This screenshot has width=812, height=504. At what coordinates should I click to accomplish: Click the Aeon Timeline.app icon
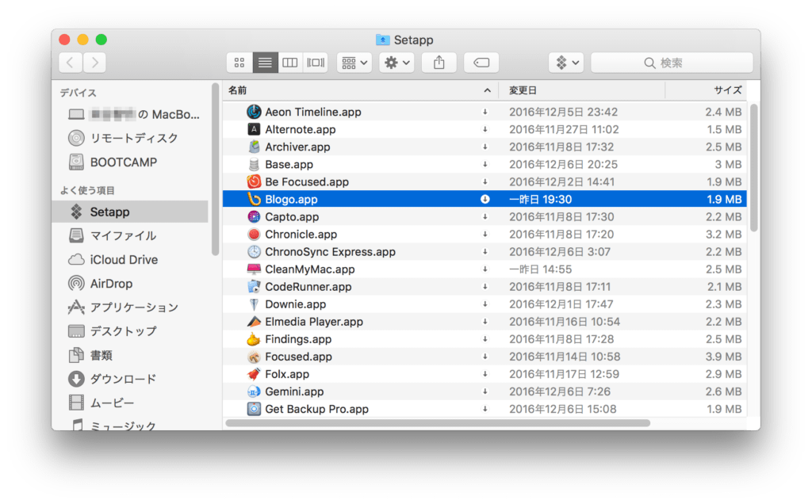254,112
